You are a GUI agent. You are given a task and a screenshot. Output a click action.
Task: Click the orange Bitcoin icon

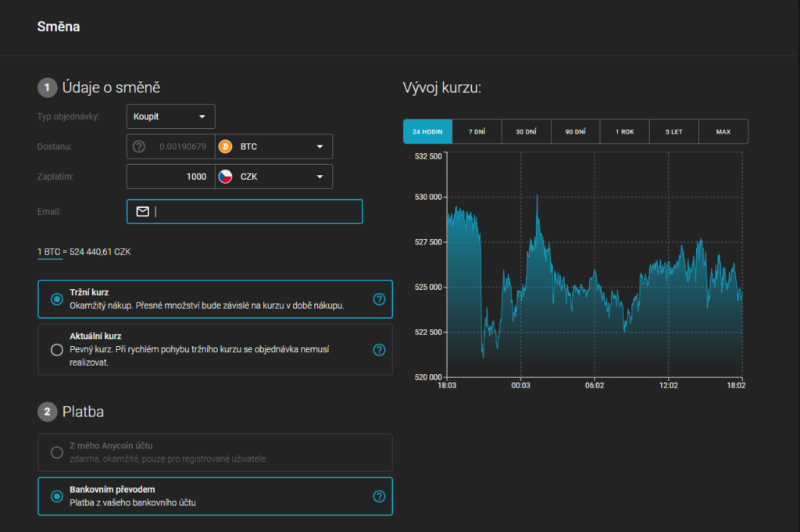tap(226, 147)
